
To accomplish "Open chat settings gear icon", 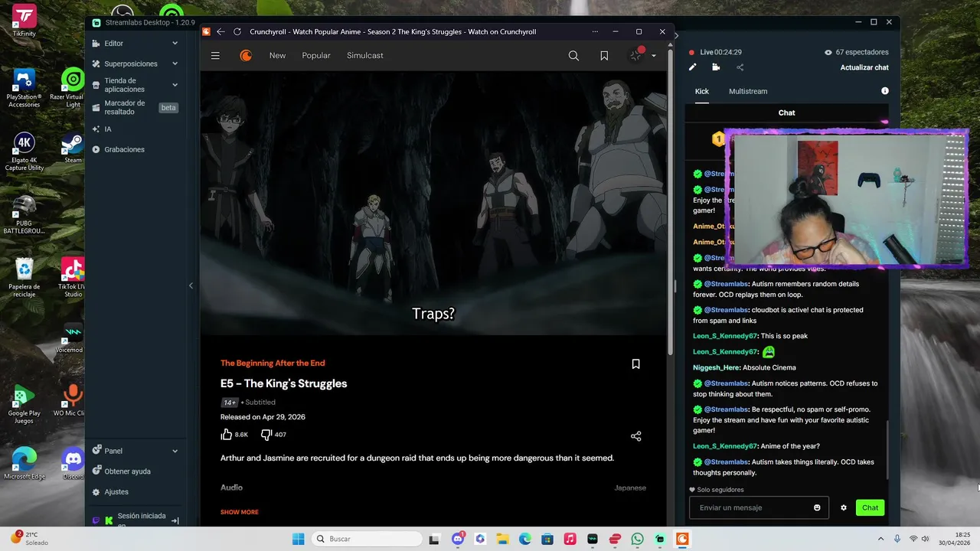I will coord(844,507).
